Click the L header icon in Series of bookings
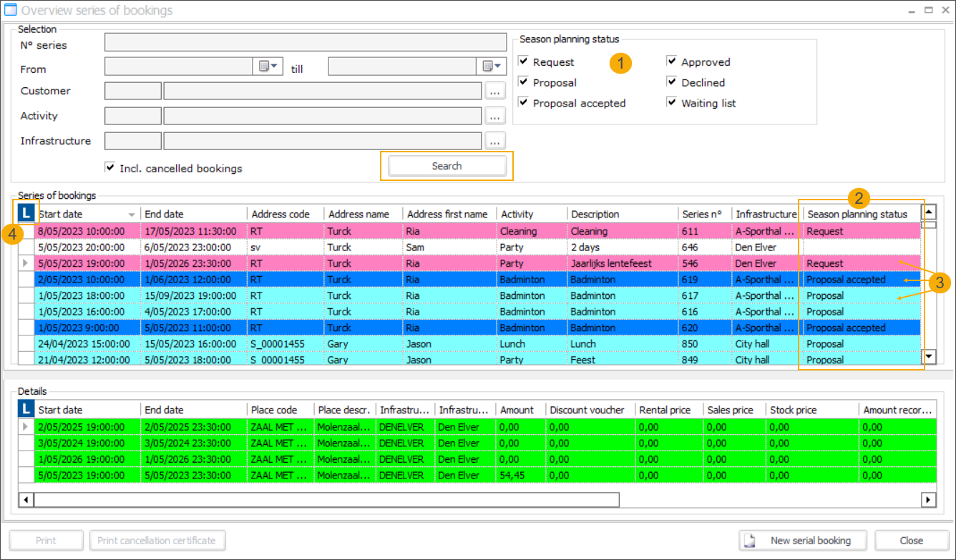956x560 pixels. (26, 213)
